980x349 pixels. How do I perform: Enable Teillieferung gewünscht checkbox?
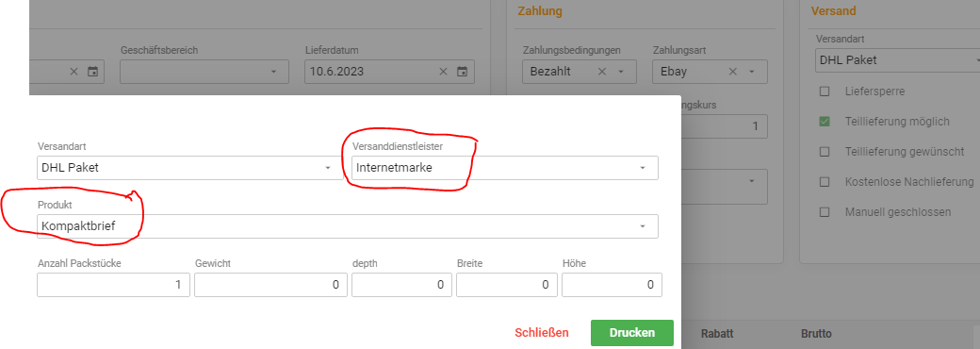coord(825,151)
